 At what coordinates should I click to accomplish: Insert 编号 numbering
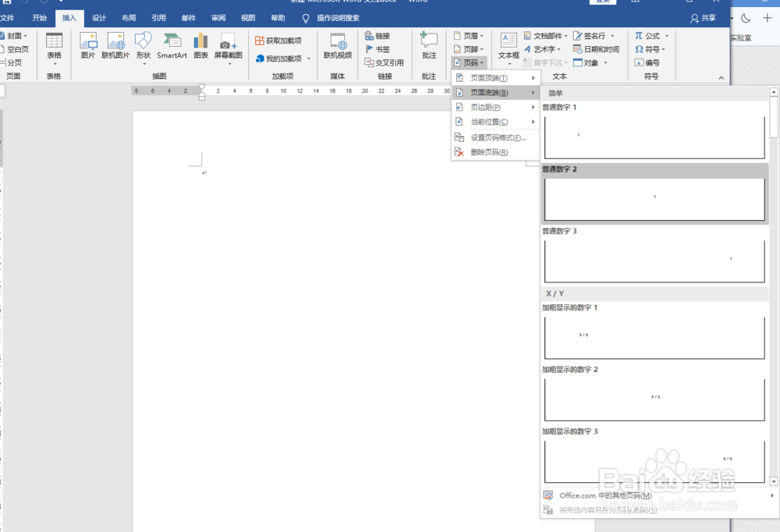647,62
